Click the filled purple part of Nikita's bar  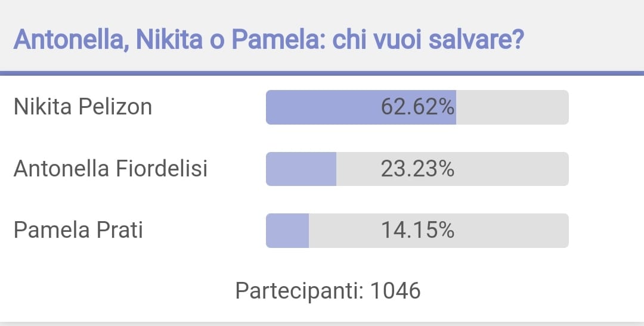361,107
